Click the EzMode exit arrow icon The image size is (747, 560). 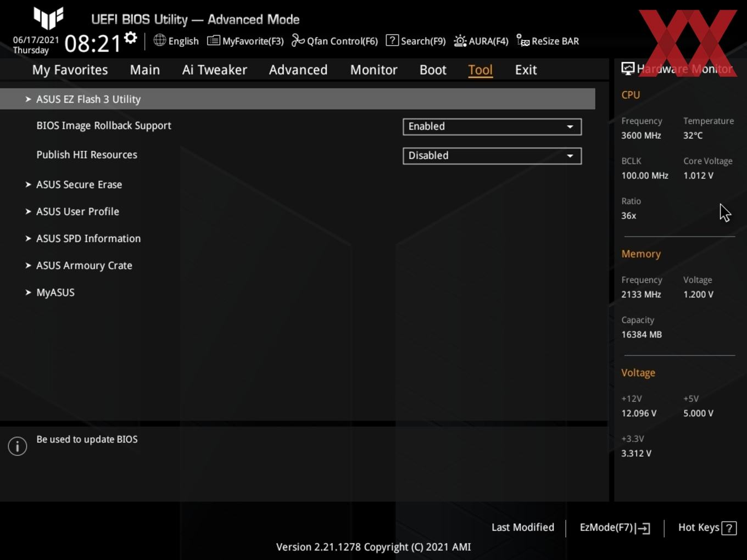click(643, 528)
